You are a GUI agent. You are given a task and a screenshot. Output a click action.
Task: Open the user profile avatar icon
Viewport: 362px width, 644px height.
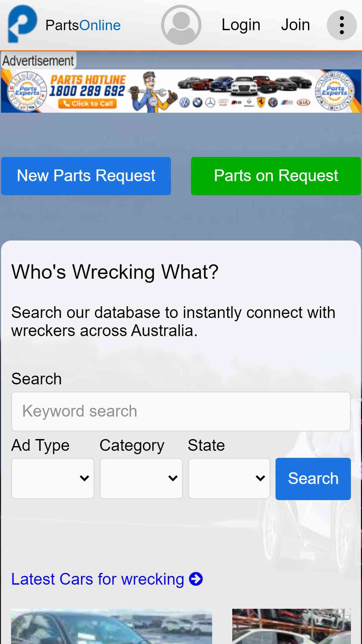tap(181, 25)
